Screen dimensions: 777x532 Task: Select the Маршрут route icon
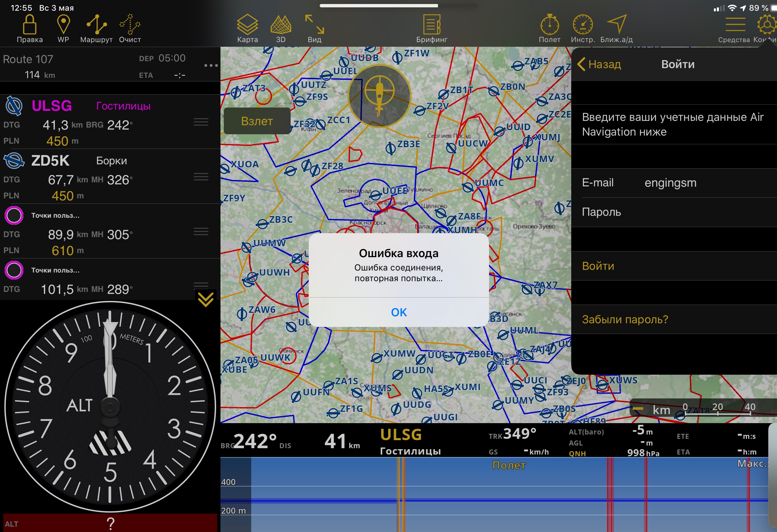(x=96, y=24)
